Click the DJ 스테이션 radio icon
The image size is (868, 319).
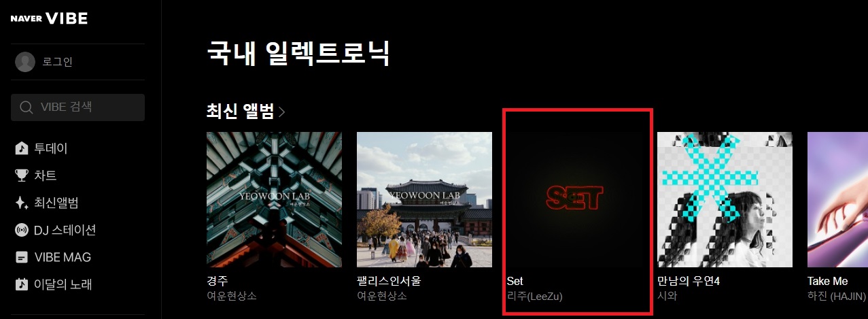22,230
